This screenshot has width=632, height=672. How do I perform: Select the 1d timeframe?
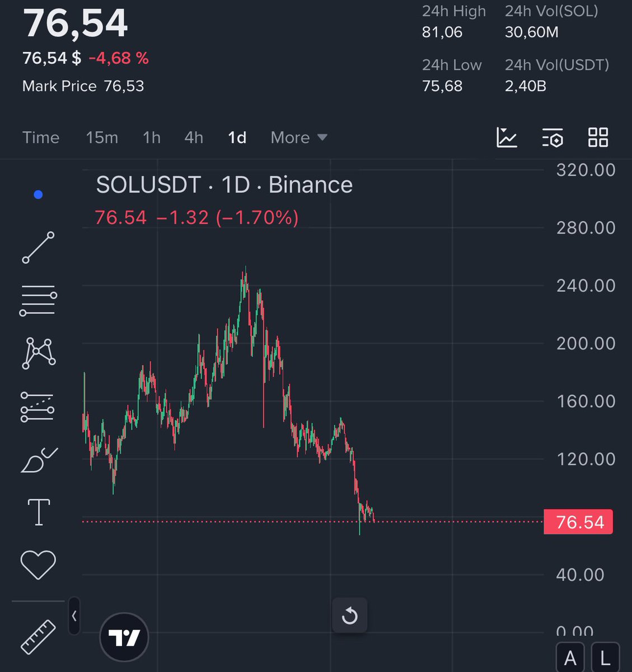coord(237,137)
